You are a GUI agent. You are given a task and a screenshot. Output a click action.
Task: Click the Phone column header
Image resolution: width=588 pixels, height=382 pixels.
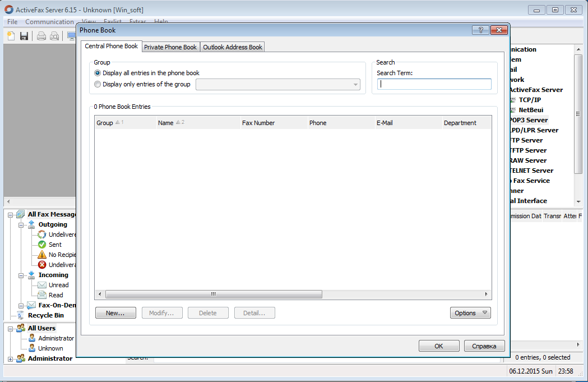tap(341, 123)
